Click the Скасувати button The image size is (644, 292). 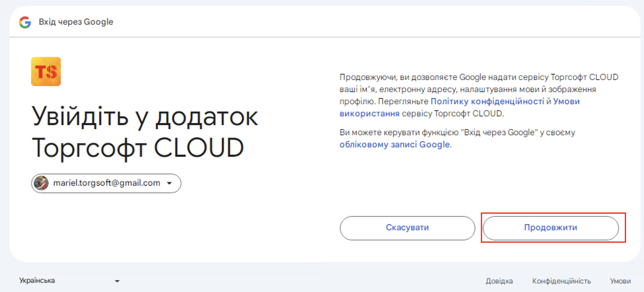[x=407, y=228]
